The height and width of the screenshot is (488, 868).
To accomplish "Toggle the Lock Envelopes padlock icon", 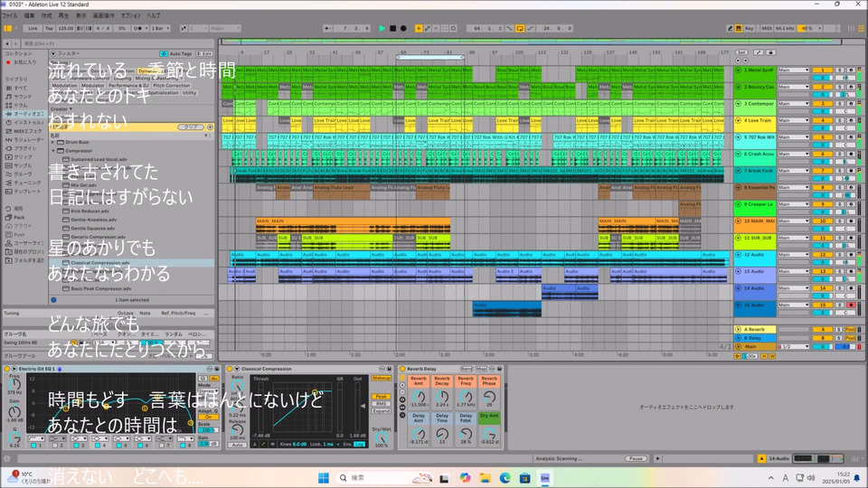I will [770, 52].
